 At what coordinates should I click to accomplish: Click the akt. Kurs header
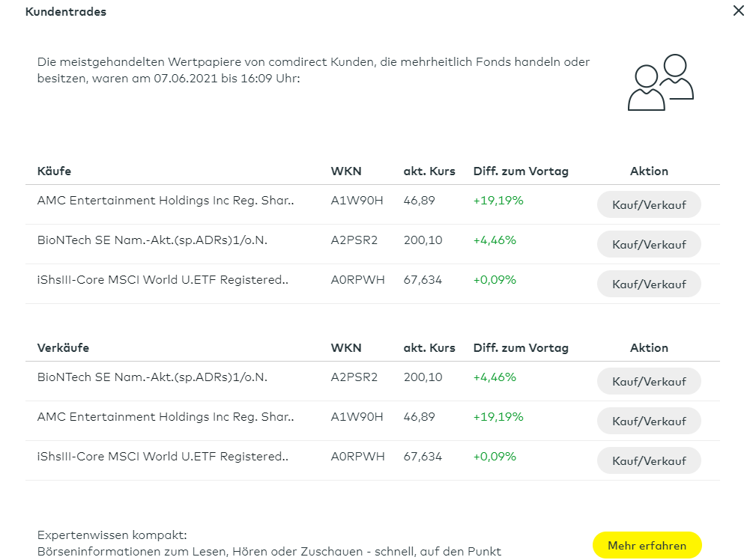(429, 171)
